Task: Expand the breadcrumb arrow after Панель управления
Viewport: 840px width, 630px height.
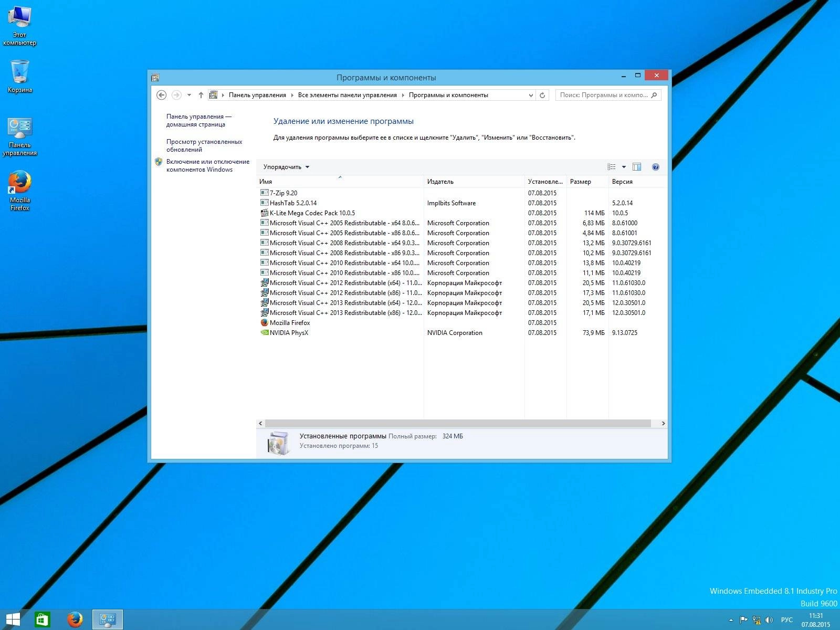Action: 292,95
